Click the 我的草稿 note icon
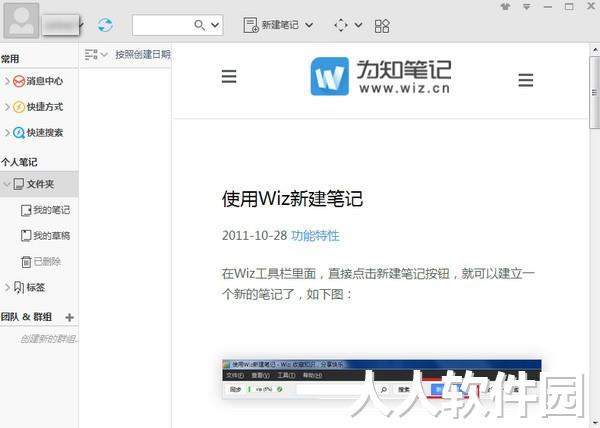 pos(26,236)
